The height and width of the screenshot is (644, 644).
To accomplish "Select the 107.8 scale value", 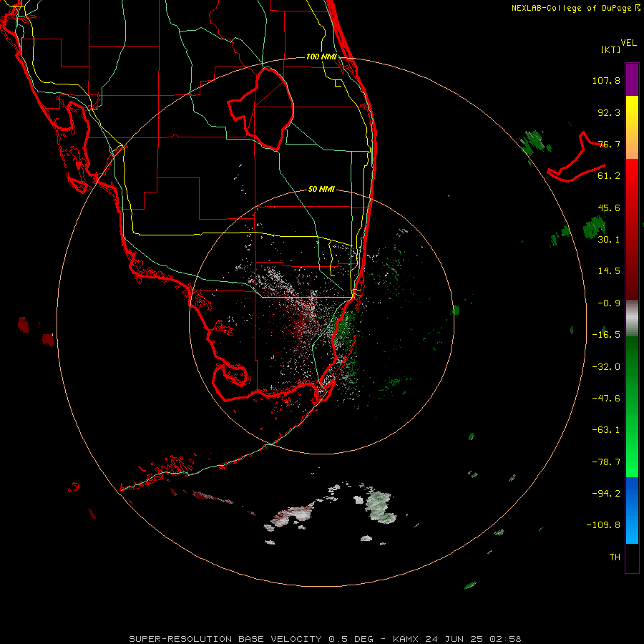I will (x=606, y=80).
